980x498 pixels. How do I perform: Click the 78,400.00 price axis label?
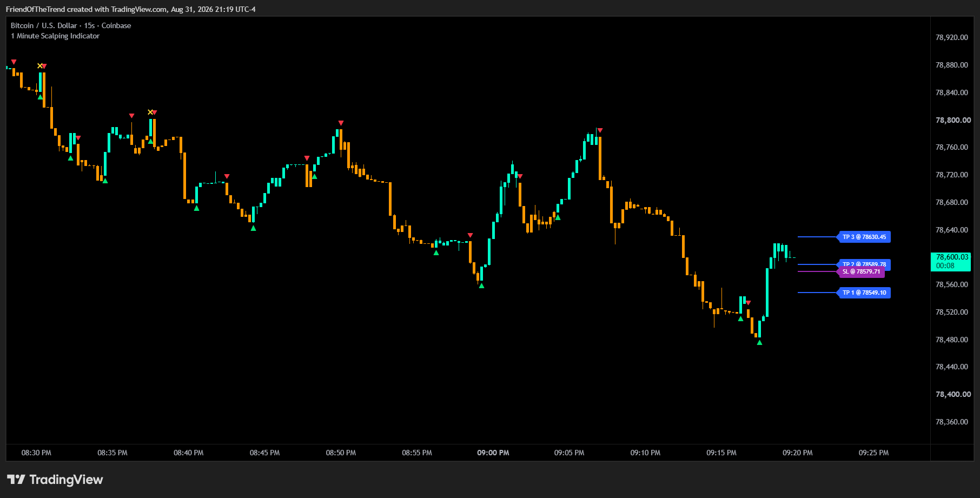953,394
